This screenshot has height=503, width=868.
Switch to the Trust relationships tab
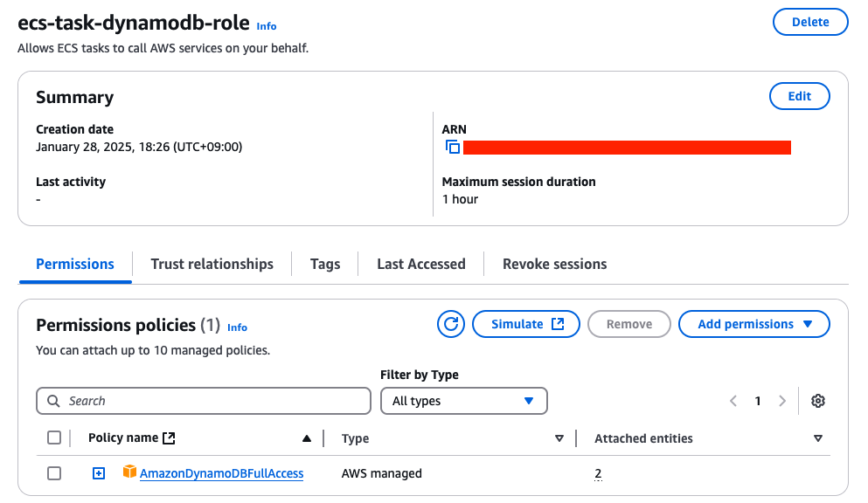click(x=212, y=264)
